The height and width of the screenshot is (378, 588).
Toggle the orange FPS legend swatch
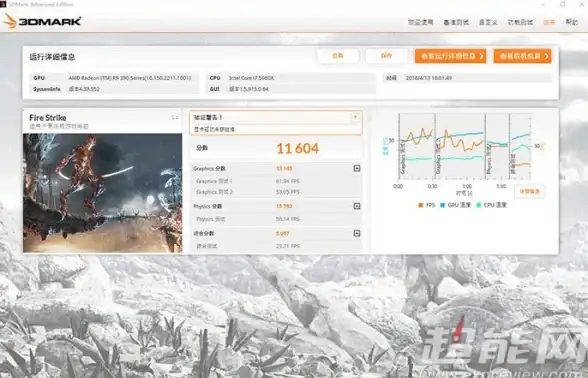click(421, 205)
